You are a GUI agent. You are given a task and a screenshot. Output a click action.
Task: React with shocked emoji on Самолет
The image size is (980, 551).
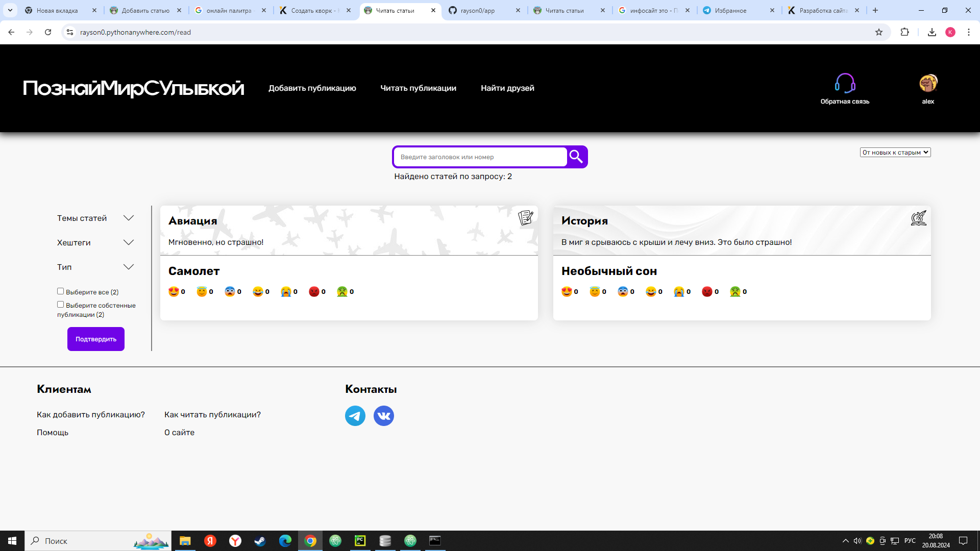pyautogui.click(x=230, y=291)
